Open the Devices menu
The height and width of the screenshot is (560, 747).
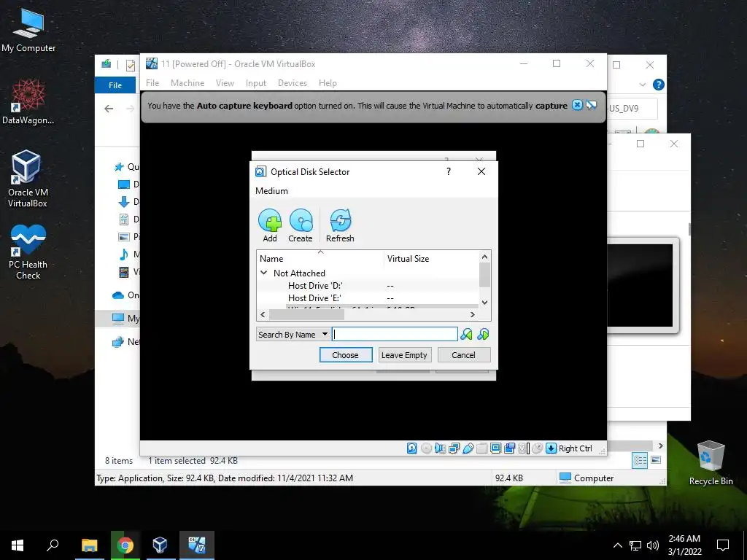point(293,83)
